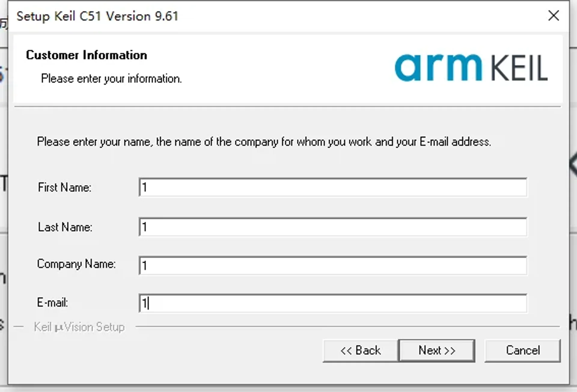577x392 pixels.
Task: Cancel the Keil setup installation
Action: point(522,351)
